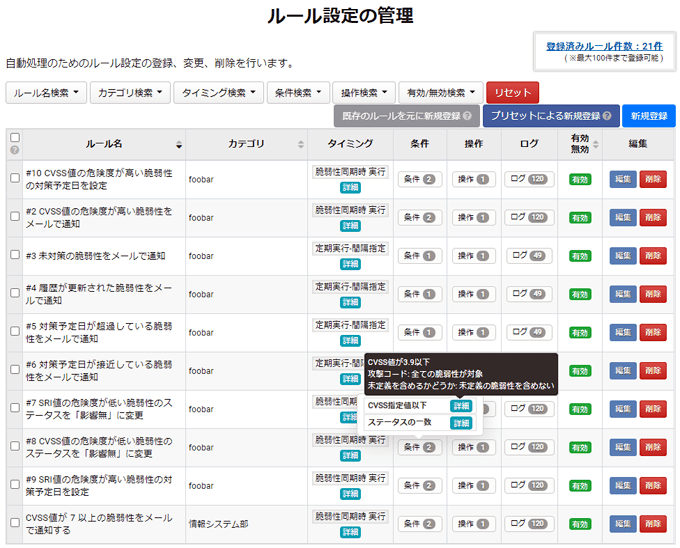680x548 pixels.
Task: Open the ルール名検索 dropdown
Action: [x=45, y=93]
